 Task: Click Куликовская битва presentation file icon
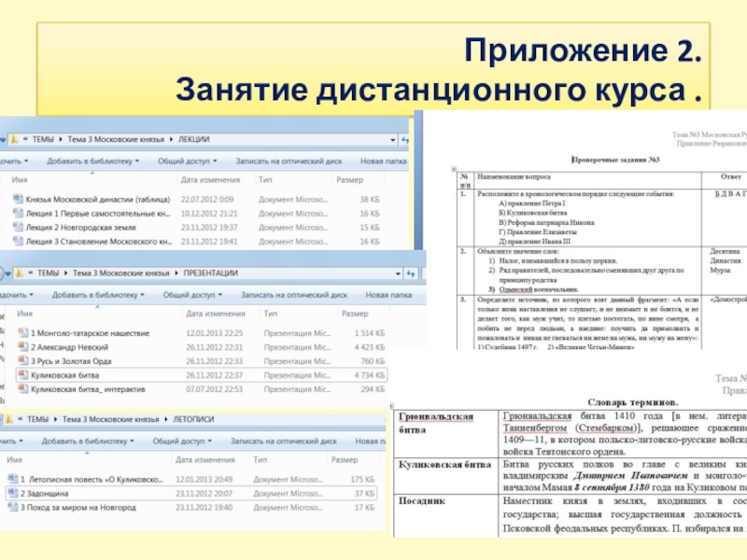[x=23, y=375]
